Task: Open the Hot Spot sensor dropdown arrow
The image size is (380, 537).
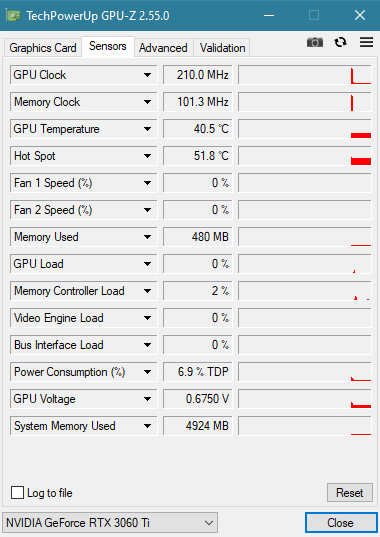Action: coord(148,156)
